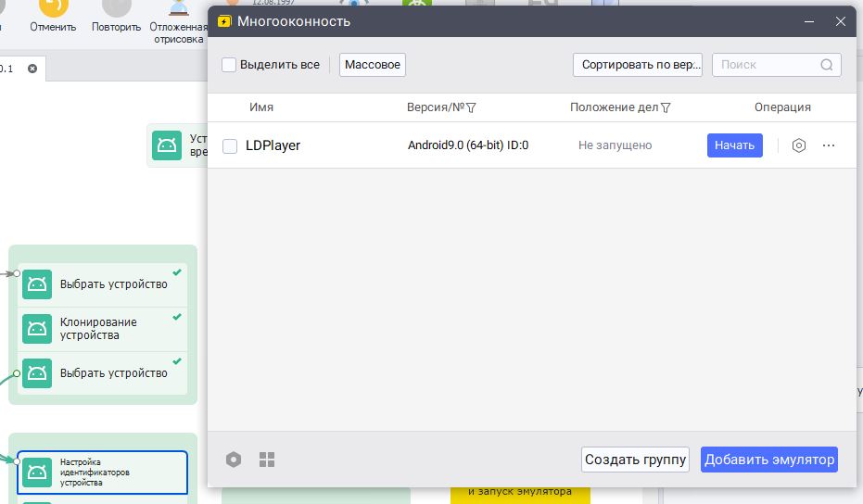Screen dimensions: 863x504
Task: Click the yellow Многооконность title icon
Action: (224, 21)
